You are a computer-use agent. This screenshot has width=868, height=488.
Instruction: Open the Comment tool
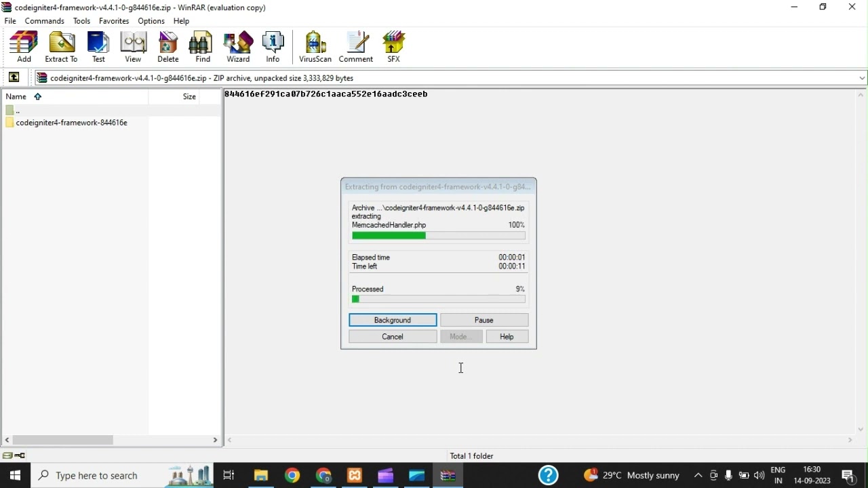click(x=357, y=47)
